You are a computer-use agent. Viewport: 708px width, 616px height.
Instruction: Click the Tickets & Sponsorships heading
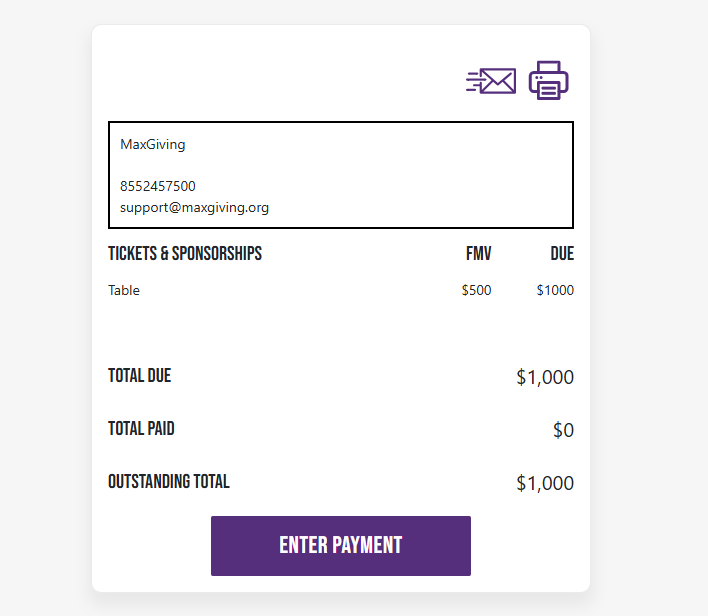coord(185,253)
